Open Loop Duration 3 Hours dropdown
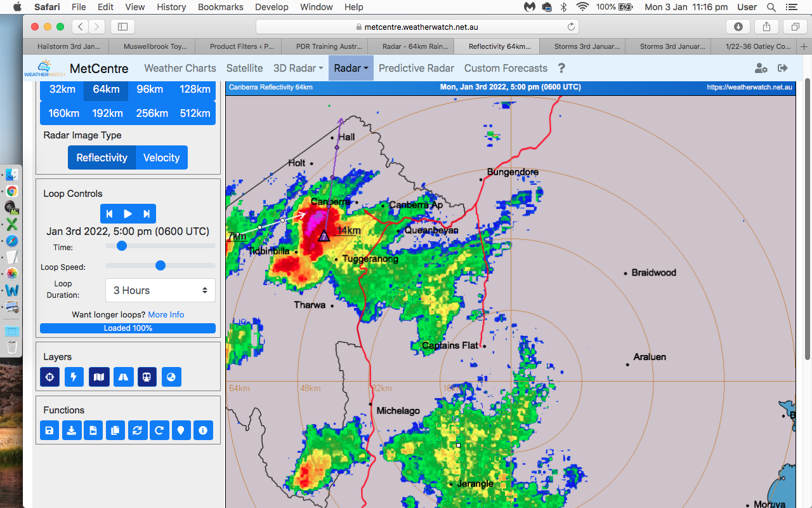 160,290
